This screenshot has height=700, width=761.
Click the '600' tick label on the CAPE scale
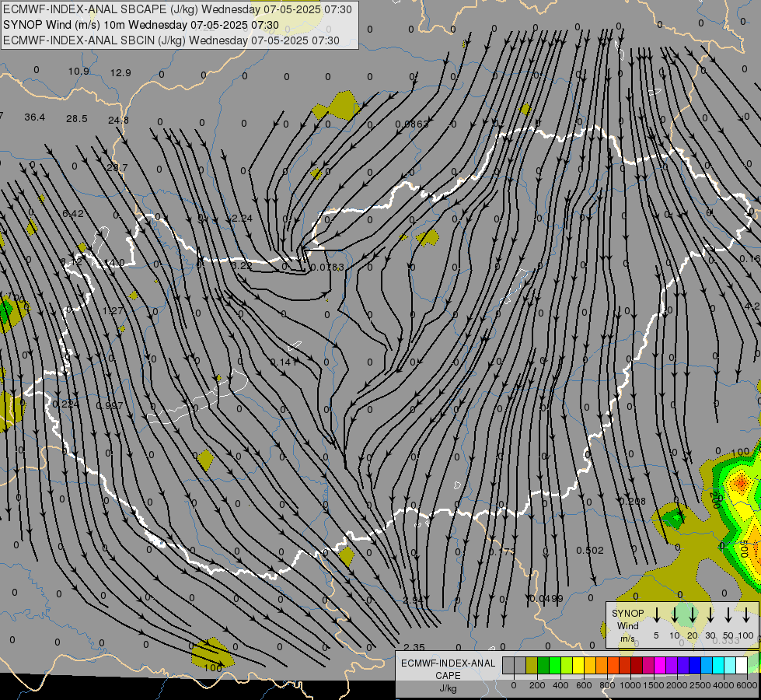coord(584,685)
